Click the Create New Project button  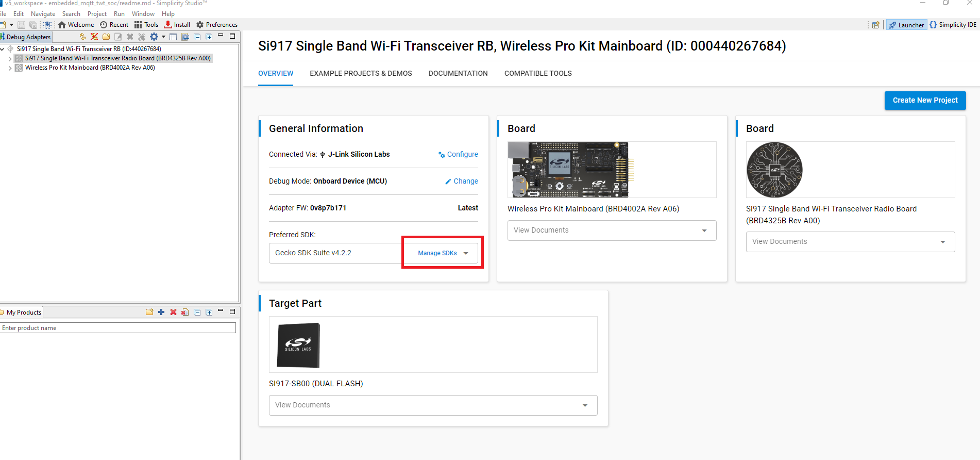click(x=925, y=101)
